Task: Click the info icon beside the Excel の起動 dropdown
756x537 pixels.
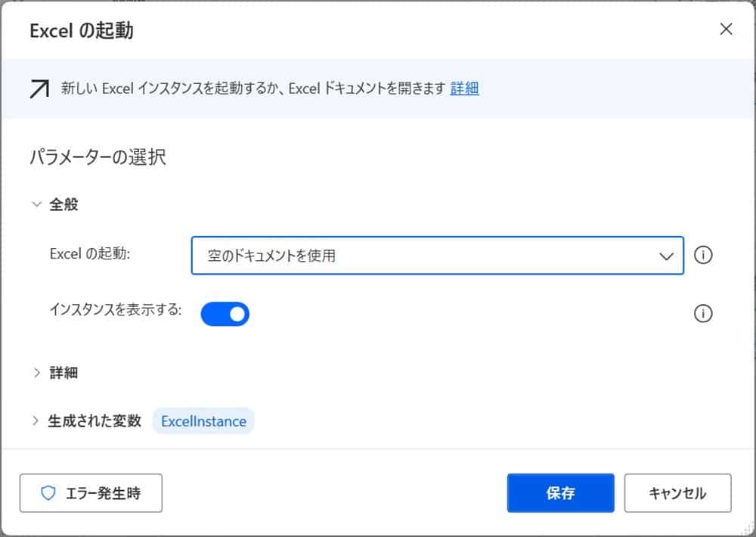Action: tap(703, 256)
